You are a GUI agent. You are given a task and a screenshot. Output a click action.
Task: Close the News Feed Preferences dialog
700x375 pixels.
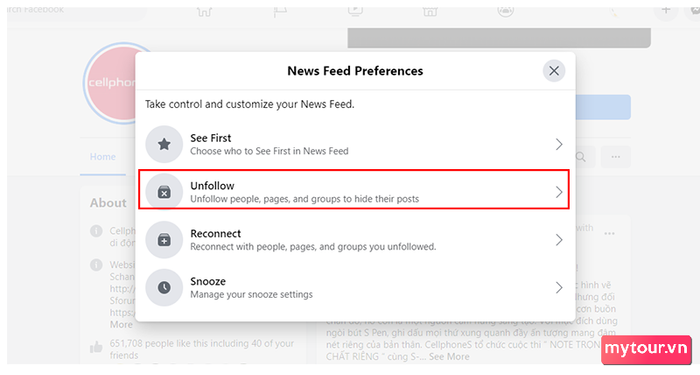tap(554, 71)
